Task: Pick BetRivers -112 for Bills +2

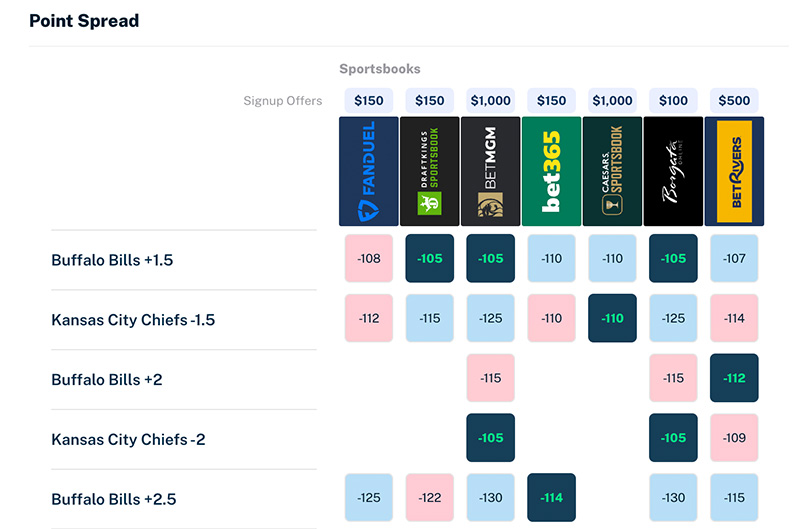Action: 734,378
